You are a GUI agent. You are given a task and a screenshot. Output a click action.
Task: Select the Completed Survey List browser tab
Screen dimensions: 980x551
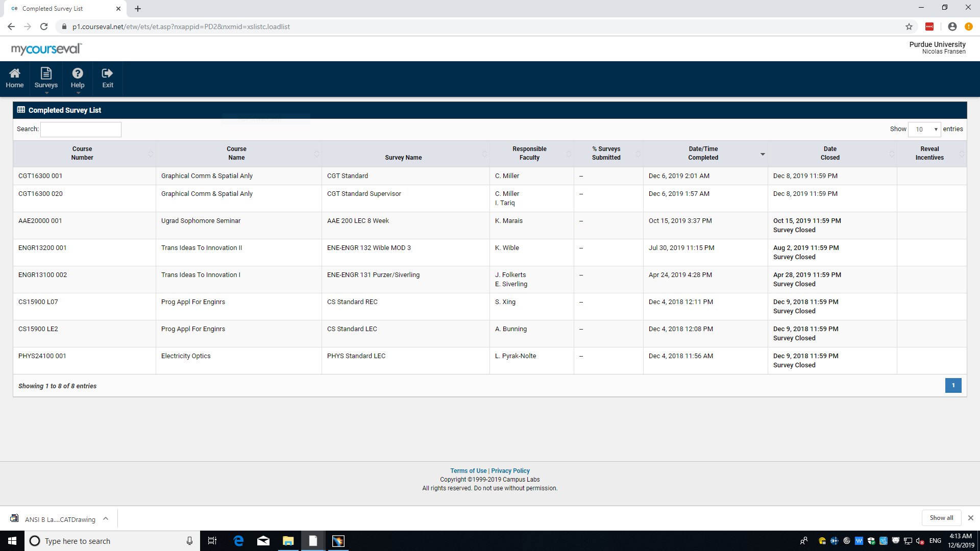pyautogui.click(x=61, y=9)
